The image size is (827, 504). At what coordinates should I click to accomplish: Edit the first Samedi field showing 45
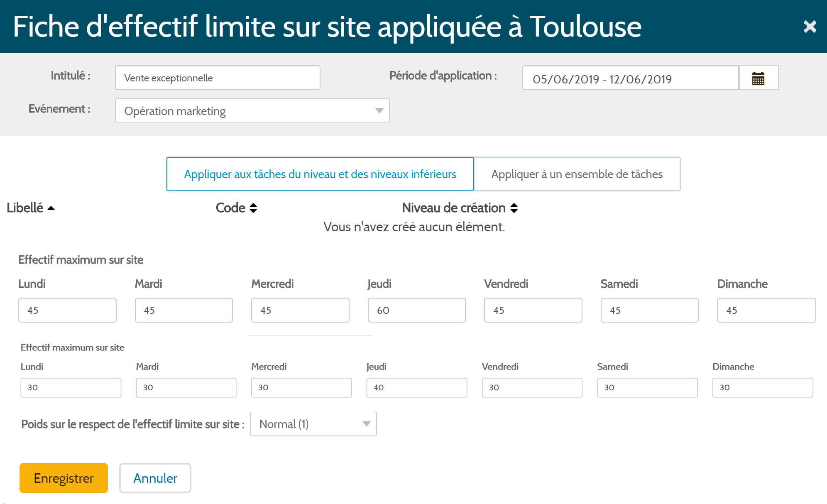tap(650, 310)
